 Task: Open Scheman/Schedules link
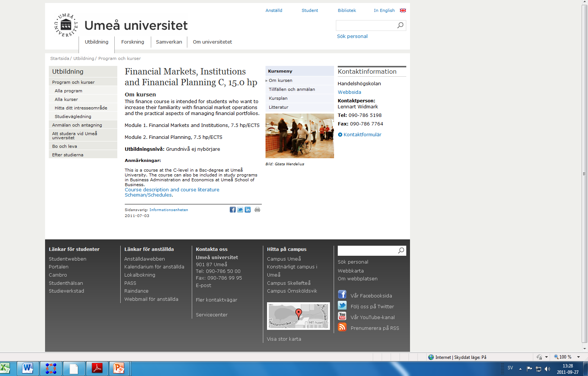(148, 195)
